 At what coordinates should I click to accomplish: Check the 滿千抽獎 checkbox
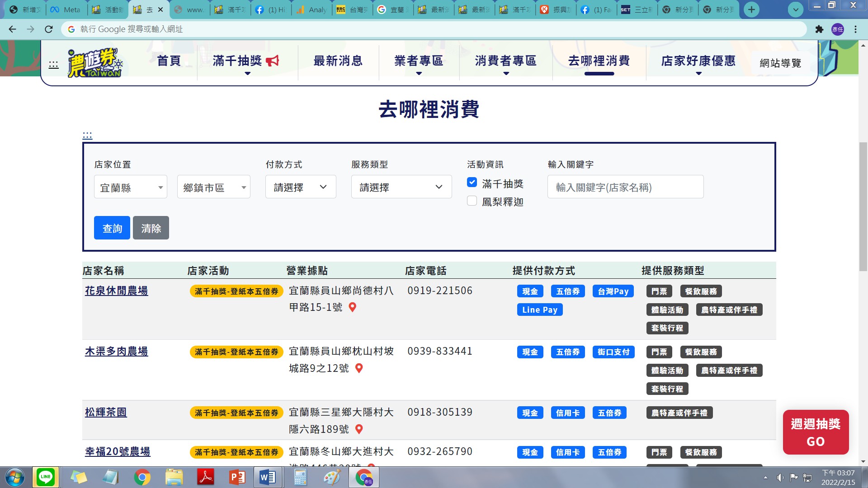tap(472, 182)
